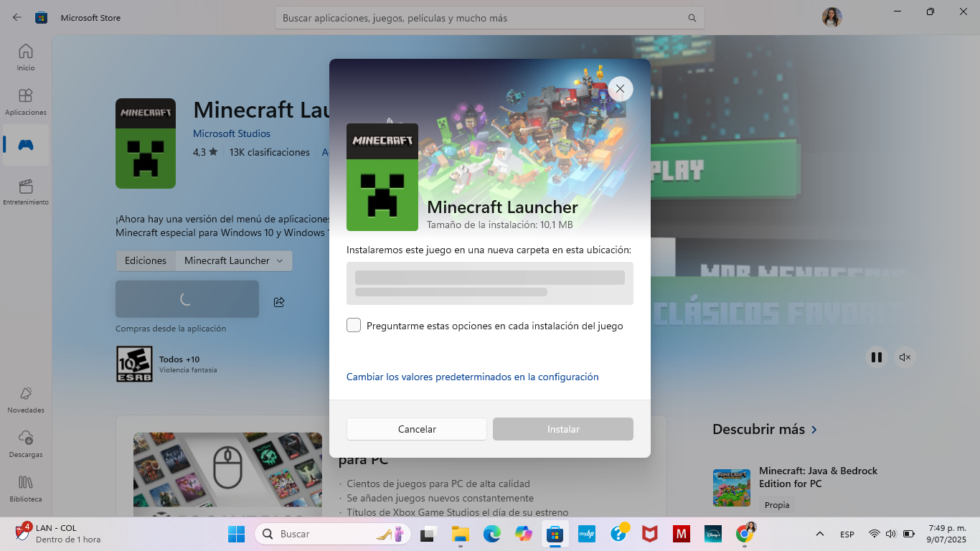
Task: Expand Descubrir más chevron
Action: (814, 430)
